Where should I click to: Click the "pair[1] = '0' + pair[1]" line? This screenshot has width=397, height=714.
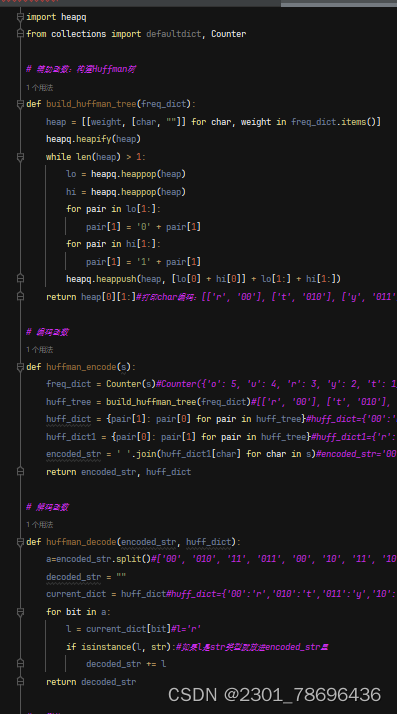(143, 227)
